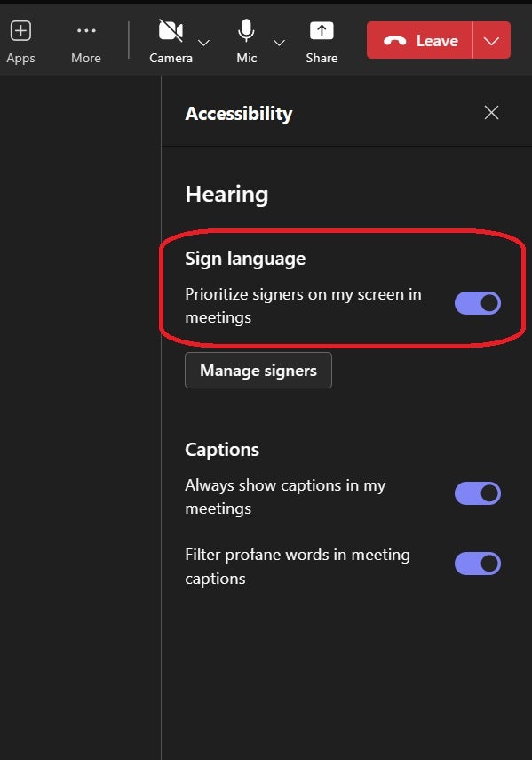The height and width of the screenshot is (760, 532).
Task: Disable prioritize signers on my screen
Action: [x=477, y=303]
